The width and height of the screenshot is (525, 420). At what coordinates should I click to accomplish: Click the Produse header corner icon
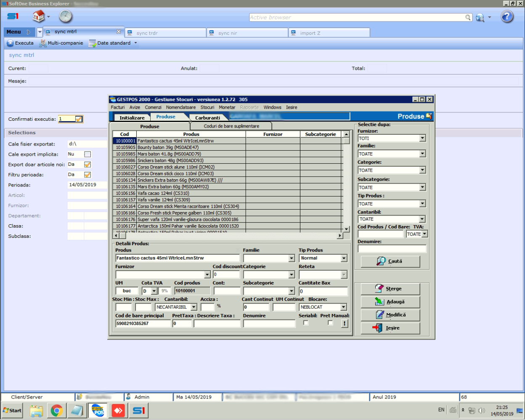429,116
